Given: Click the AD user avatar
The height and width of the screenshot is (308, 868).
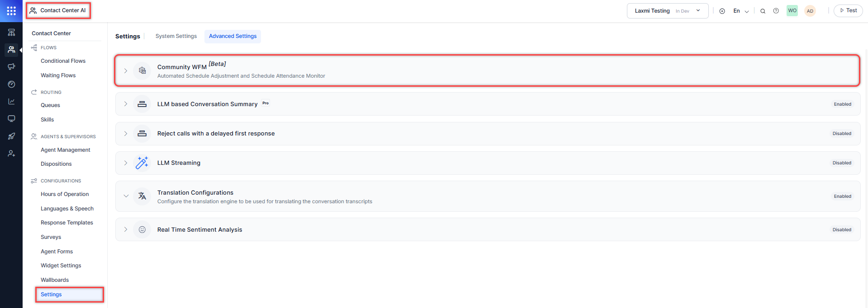Looking at the screenshot, I should [x=810, y=11].
